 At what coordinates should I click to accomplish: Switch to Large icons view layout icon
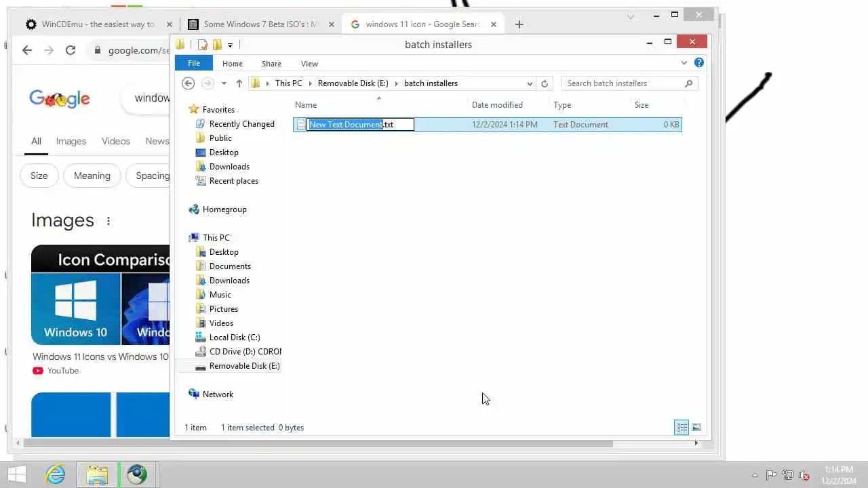pyautogui.click(x=696, y=427)
